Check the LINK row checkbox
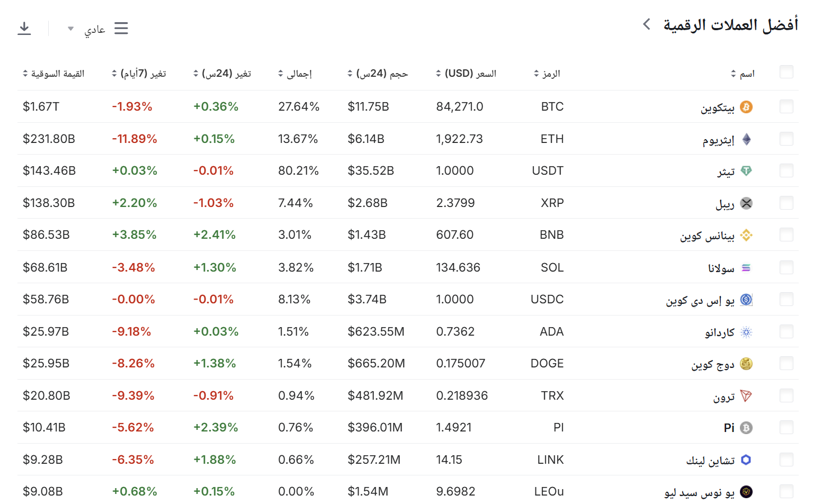The height and width of the screenshot is (504, 822). click(787, 460)
